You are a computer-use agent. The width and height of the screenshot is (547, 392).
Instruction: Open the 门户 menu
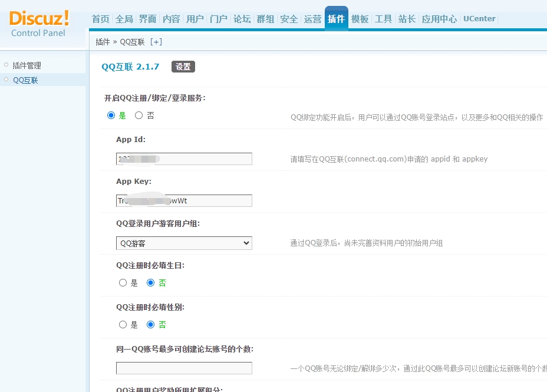[218, 19]
